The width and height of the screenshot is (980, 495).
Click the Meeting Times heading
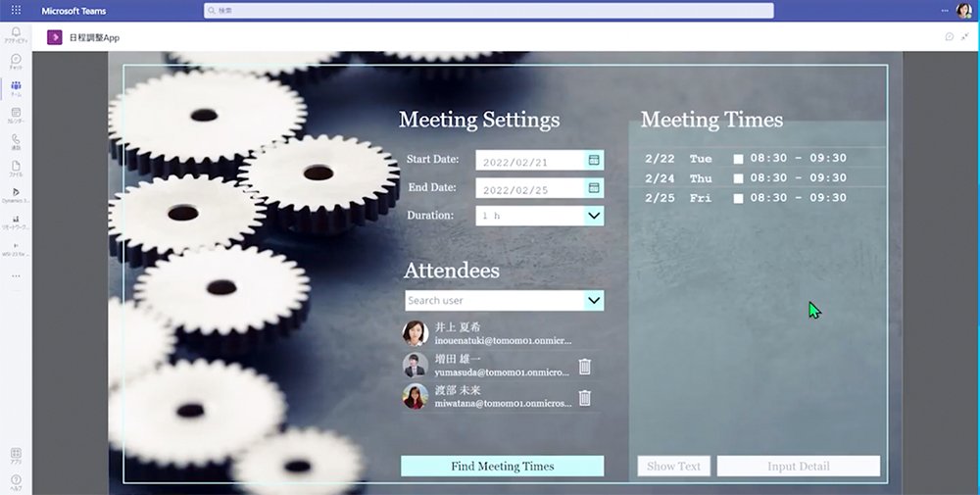pos(711,120)
